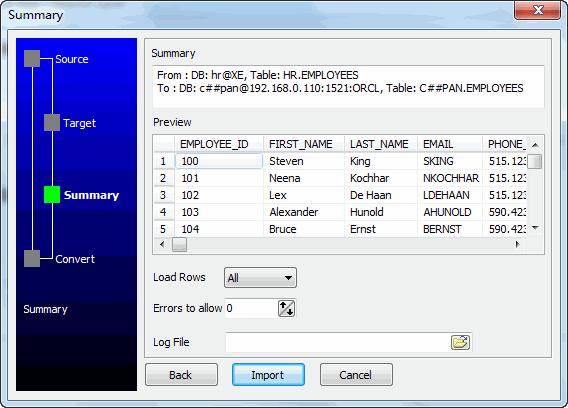The width and height of the screenshot is (568, 408).
Task: Click last name cell De Haan
Action: pyautogui.click(x=381, y=195)
